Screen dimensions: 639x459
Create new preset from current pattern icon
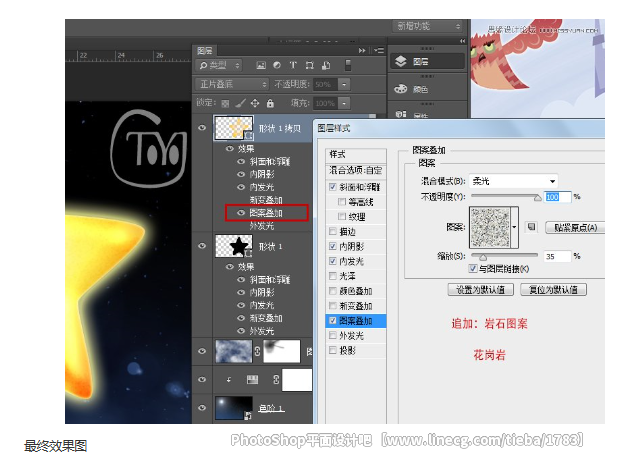[x=531, y=227]
